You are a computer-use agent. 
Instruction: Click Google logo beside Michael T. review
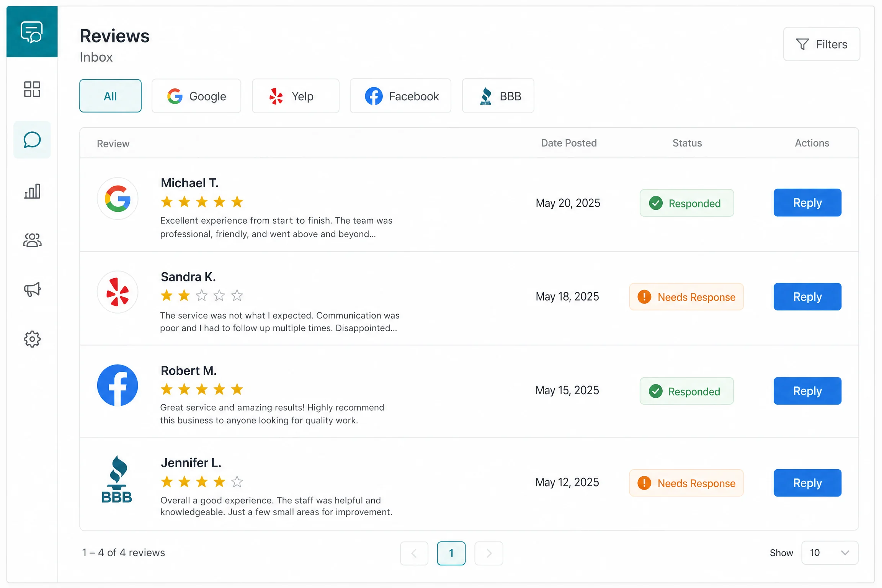point(118,198)
